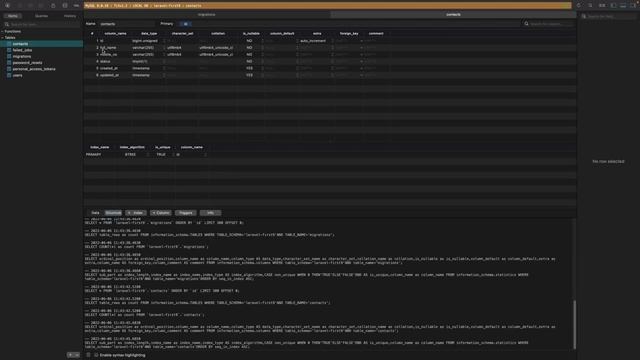
Task: Click the database cylinder toolbar icon
Action: click(x=53, y=6)
